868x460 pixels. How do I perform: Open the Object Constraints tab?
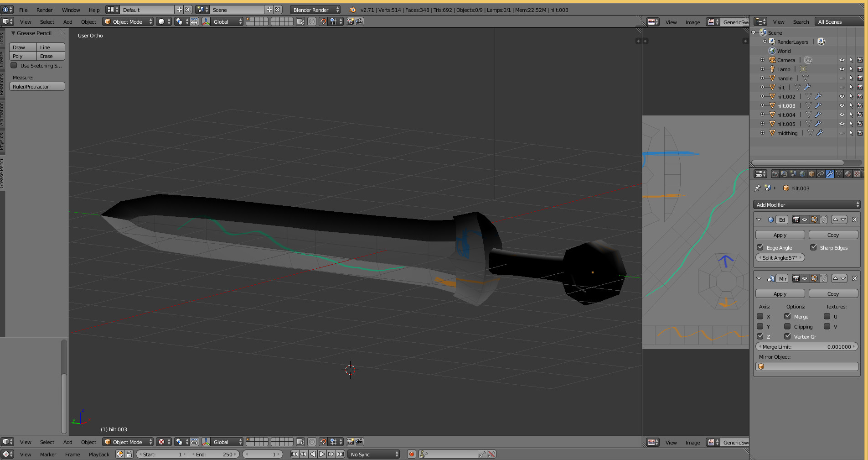tap(821, 174)
